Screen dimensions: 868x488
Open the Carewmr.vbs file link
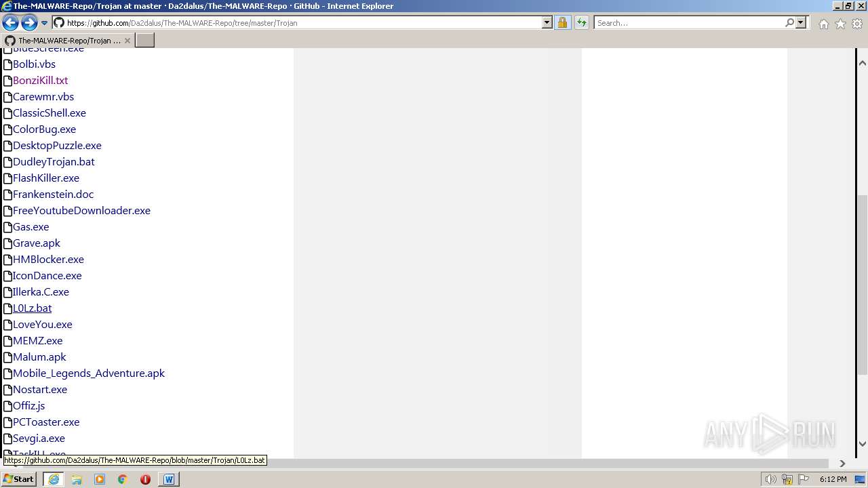[x=43, y=96]
